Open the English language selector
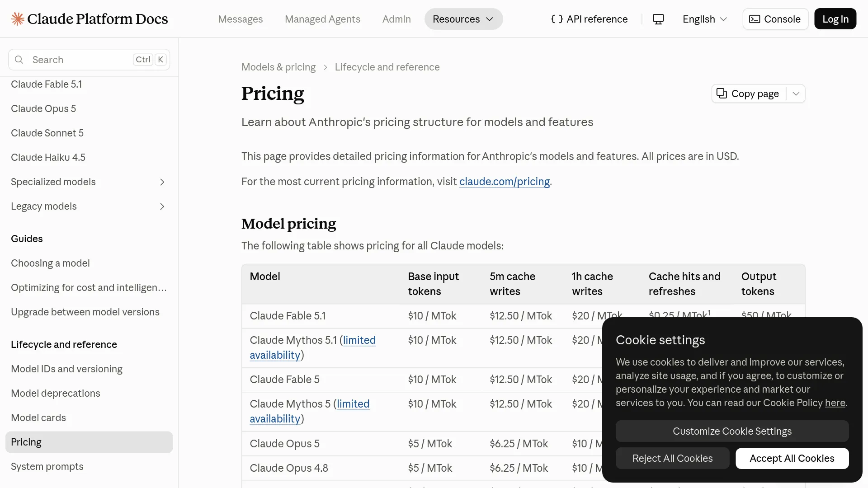 tap(705, 19)
